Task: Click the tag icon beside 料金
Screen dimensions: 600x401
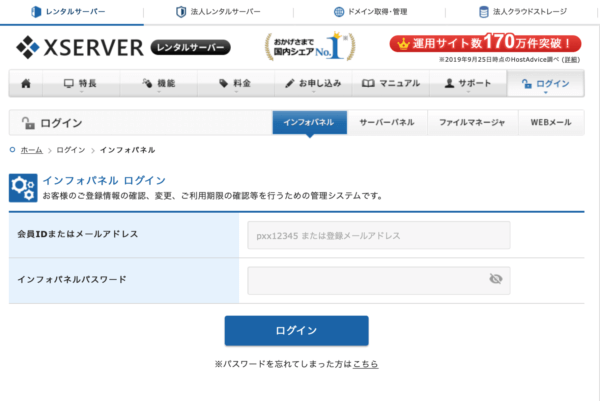Action: pos(223,83)
